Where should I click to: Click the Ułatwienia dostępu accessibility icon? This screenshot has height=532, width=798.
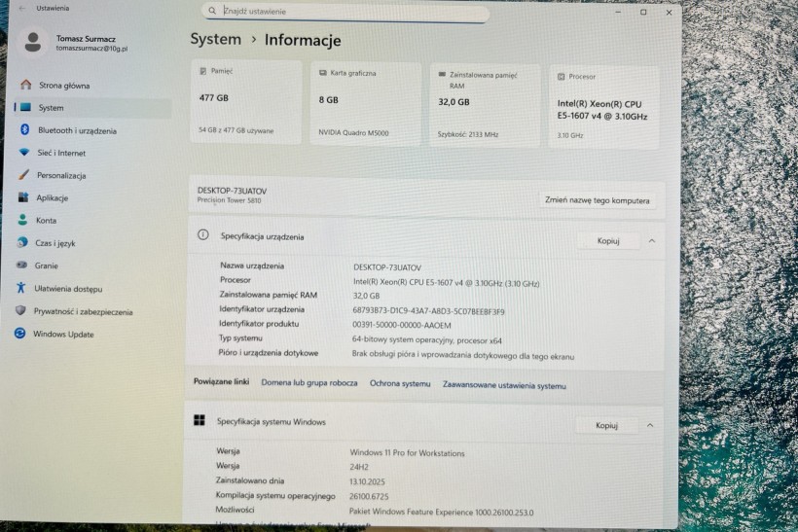coord(21,288)
